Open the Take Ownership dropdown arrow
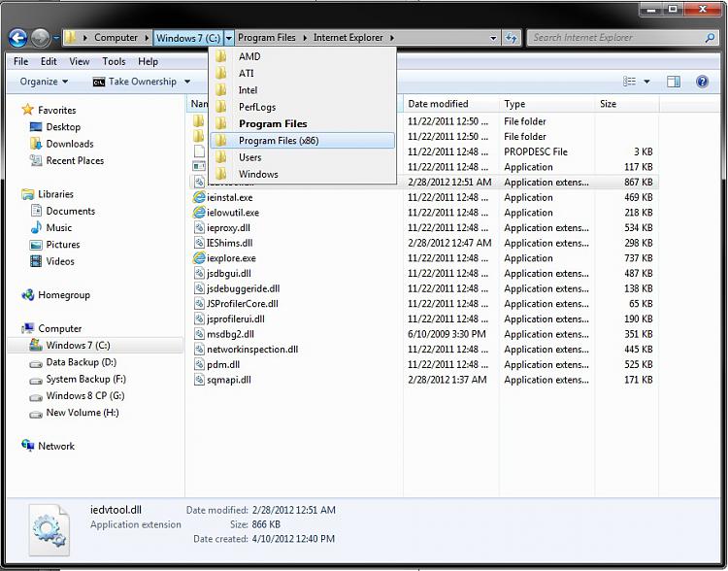The width and height of the screenshot is (728, 571). tap(187, 82)
